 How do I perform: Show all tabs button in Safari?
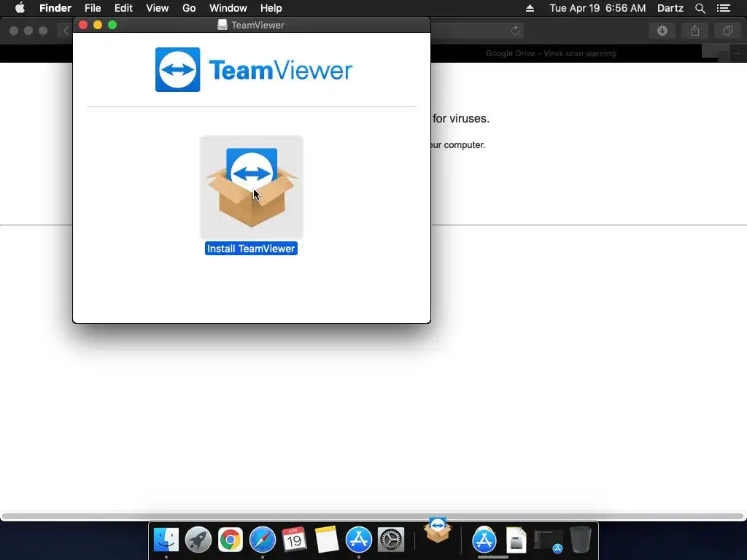point(727,31)
